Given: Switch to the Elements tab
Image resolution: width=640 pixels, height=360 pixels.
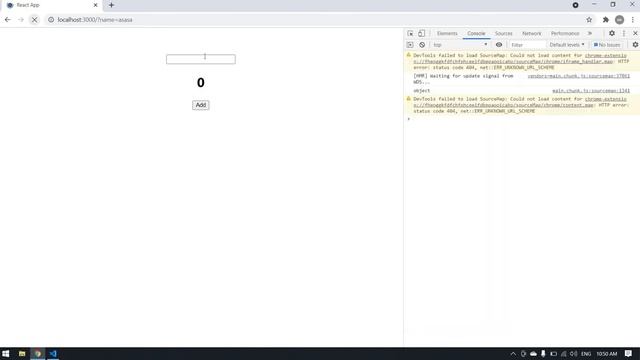Looking at the screenshot, I should [x=447, y=33].
